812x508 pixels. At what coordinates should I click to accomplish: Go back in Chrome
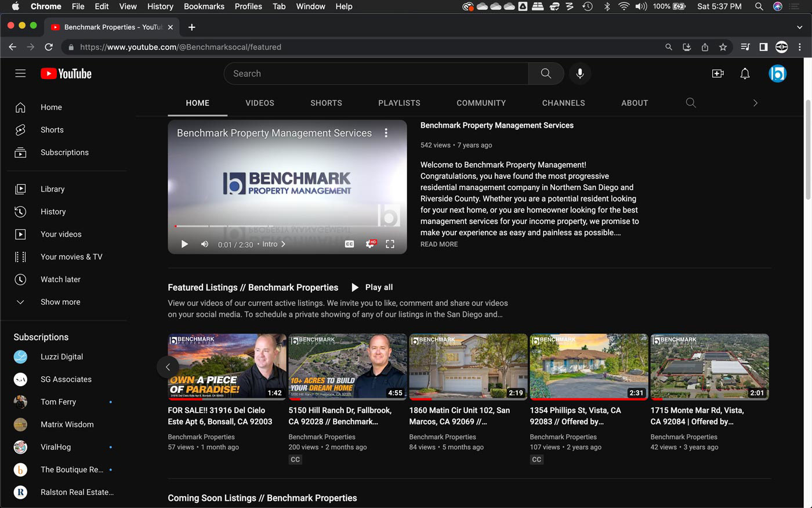coord(12,47)
